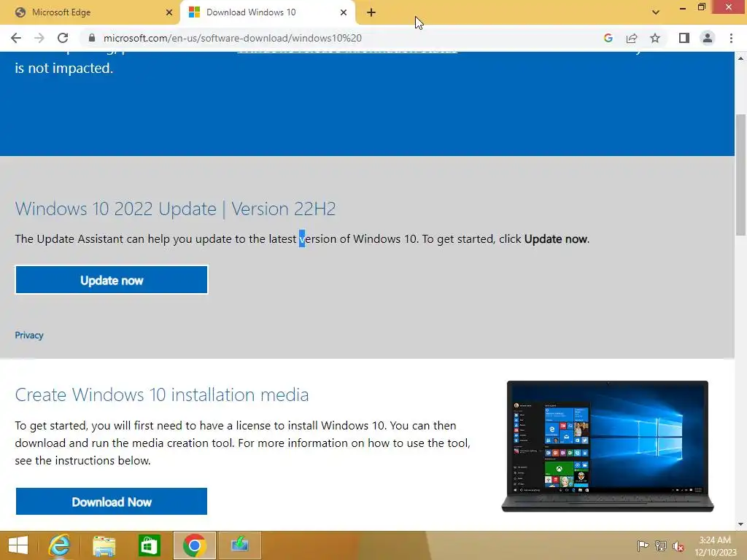Click the Windows 10 laptop image
The image size is (747, 560).
coord(608,446)
